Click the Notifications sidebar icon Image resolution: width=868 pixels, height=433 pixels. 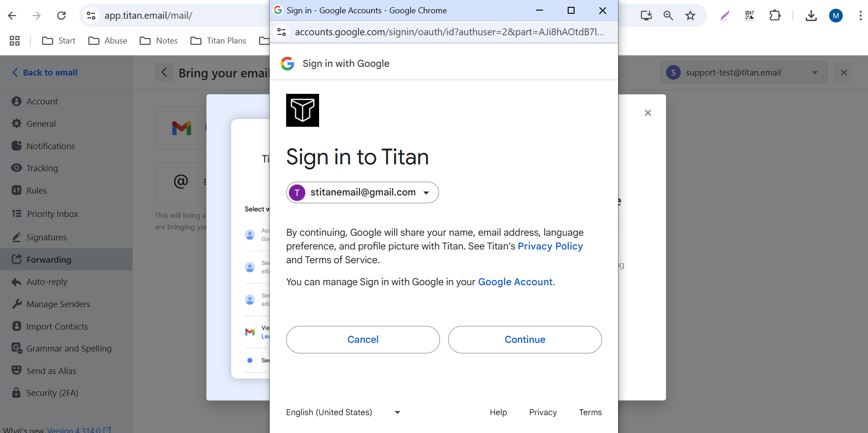coord(16,146)
